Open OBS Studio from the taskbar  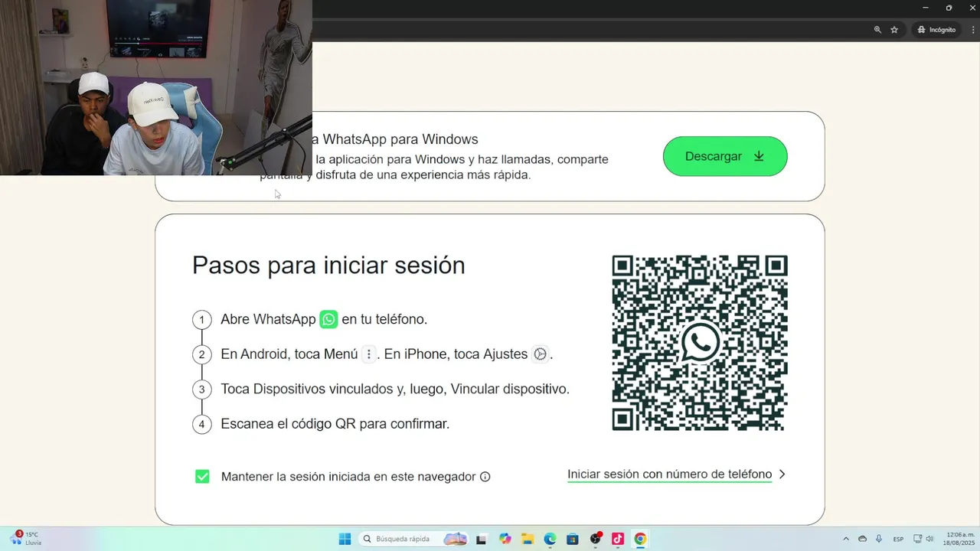coord(595,539)
